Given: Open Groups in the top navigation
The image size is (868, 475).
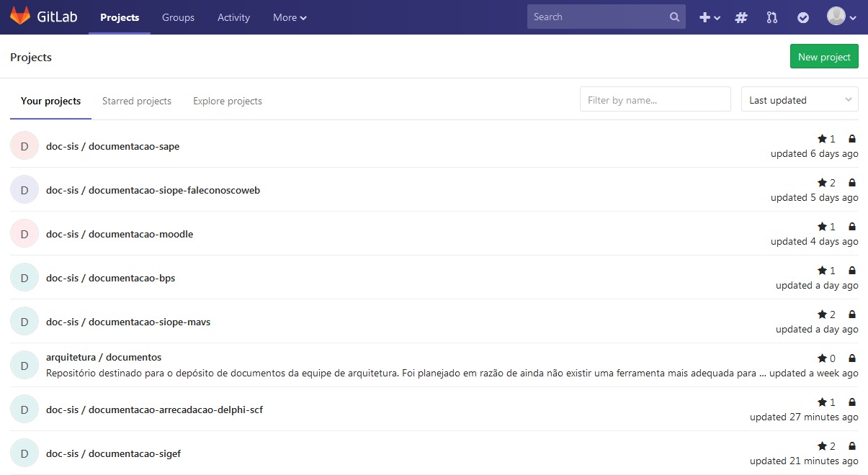Looking at the screenshot, I should point(178,17).
